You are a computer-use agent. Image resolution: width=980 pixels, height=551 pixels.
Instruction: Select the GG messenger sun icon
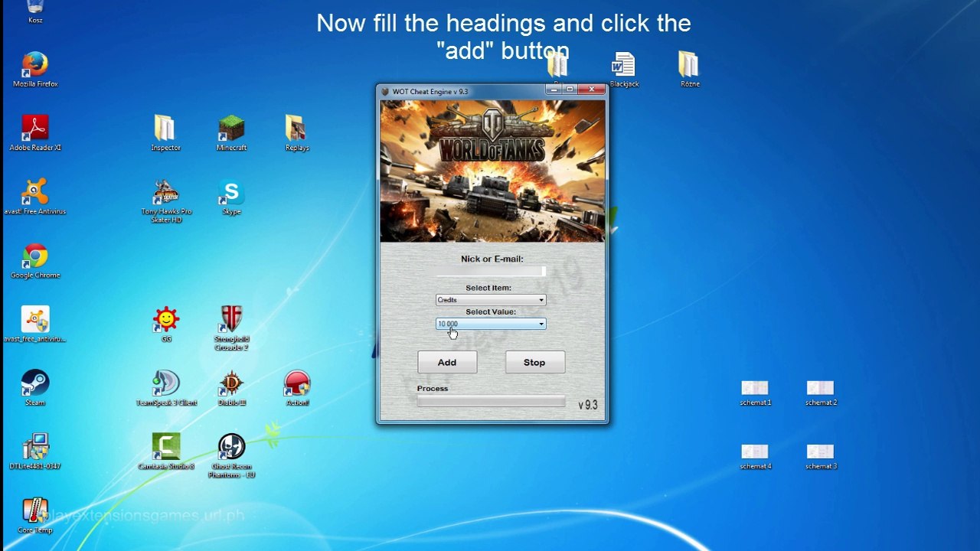coord(166,324)
